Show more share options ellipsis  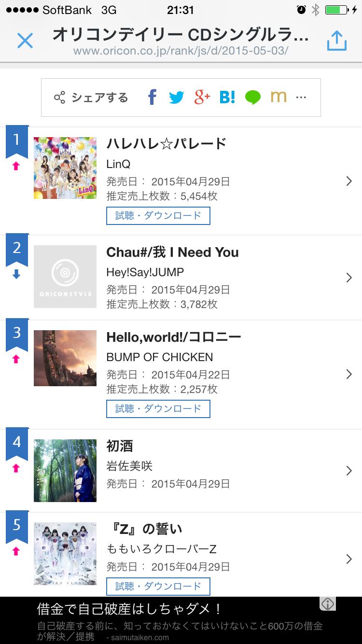[x=301, y=98]
